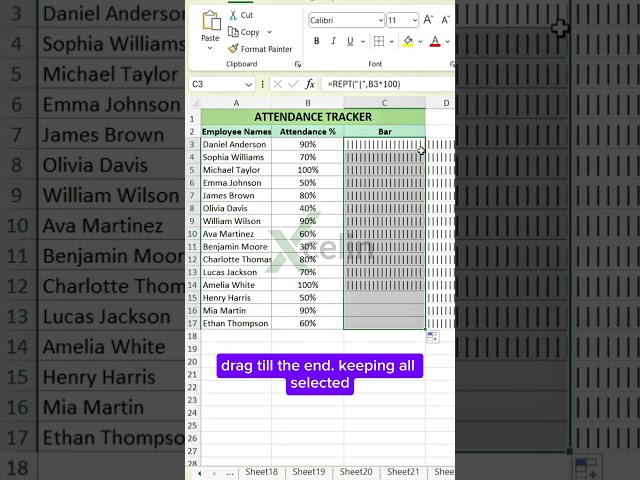This screenshot has width=640, height=480.
Task: Select the Sophia Williams cell
Action: pos(236,157)
